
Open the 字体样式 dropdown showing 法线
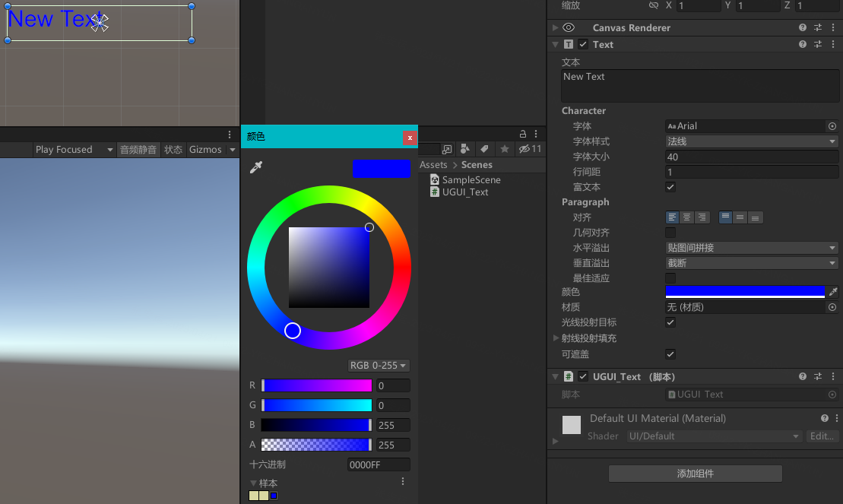pos(751,141)
